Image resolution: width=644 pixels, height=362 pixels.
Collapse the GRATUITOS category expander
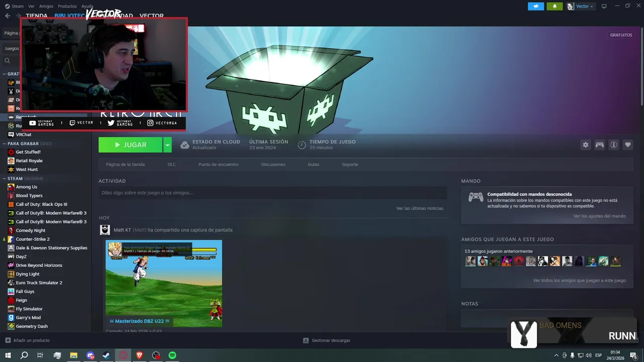pos(5,74)
